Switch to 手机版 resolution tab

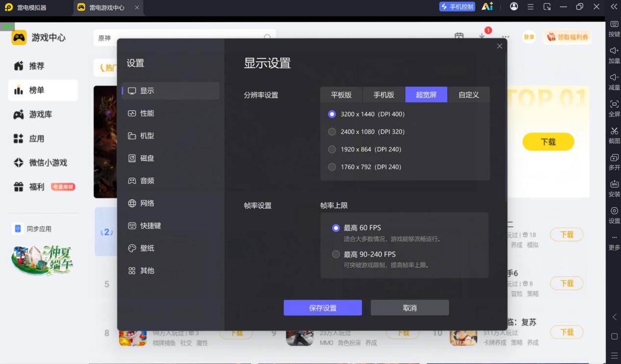(x=384, y=95)
